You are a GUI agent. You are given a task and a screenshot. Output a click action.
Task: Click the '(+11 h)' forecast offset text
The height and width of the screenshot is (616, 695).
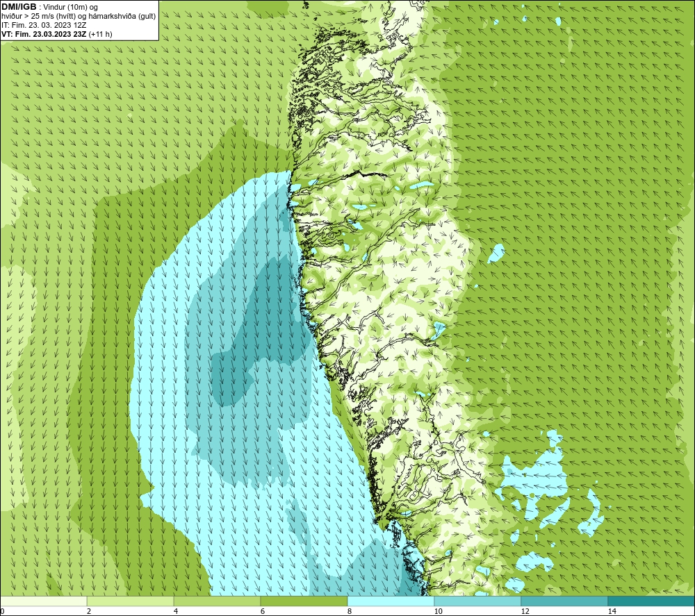point(101,34)
